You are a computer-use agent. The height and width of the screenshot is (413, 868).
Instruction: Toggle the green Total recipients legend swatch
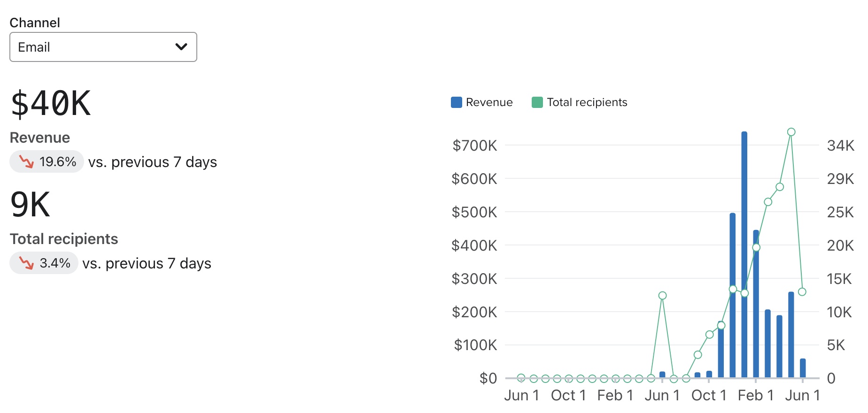[x=537, y=102]
